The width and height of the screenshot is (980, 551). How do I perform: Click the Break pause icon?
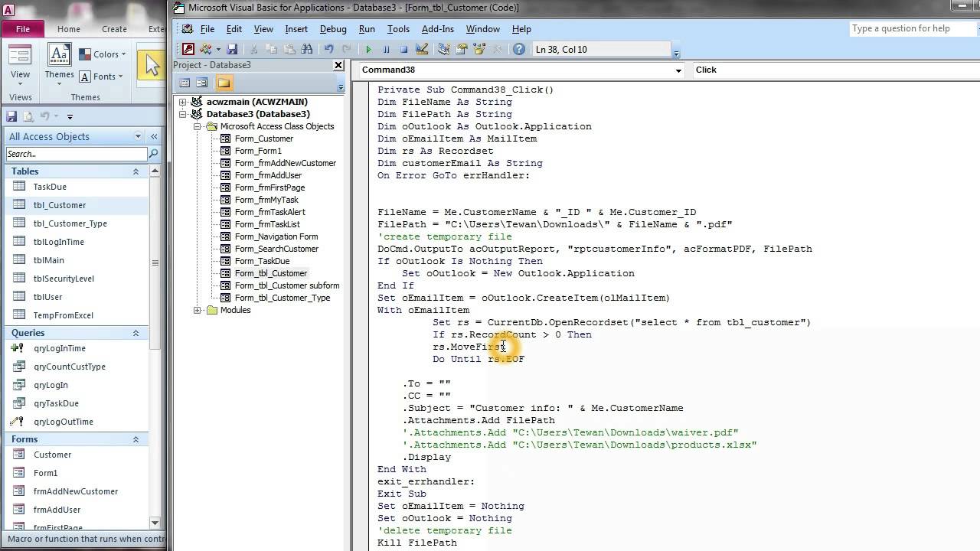(386, 49)
